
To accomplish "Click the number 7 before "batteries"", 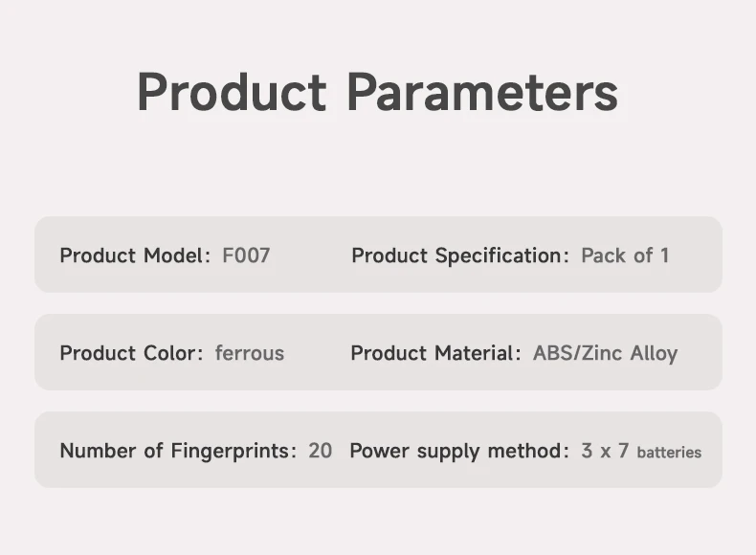I will (623, 451).
